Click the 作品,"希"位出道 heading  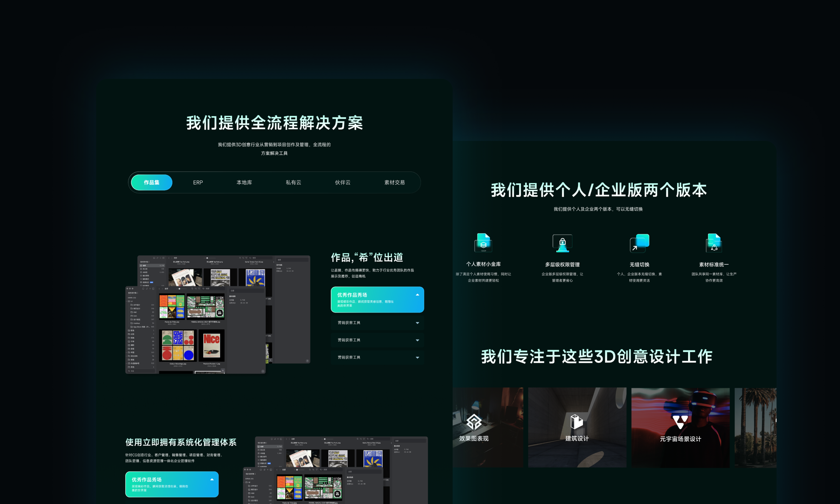point(367,258)
